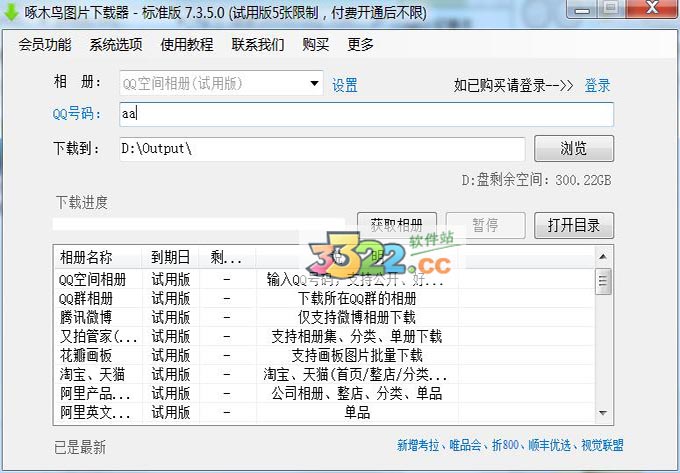Select the 腾讯微博 row
680x473 pixels.
(x=324, y=317)
